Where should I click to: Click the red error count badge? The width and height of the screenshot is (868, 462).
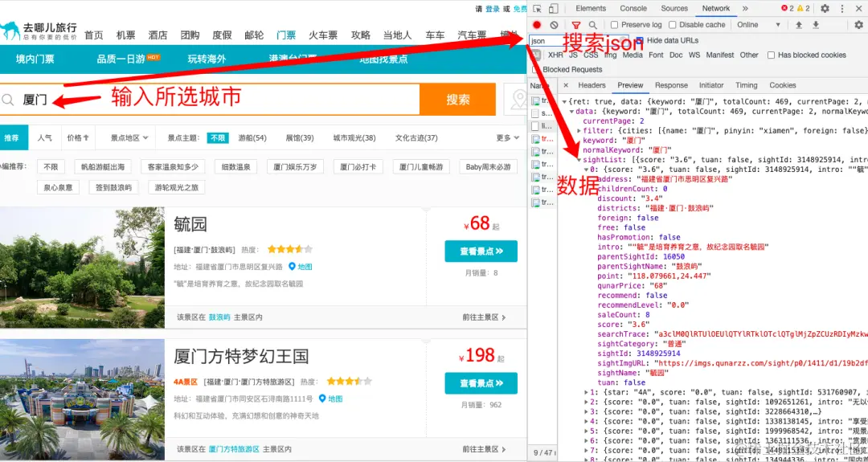[787, 8]
